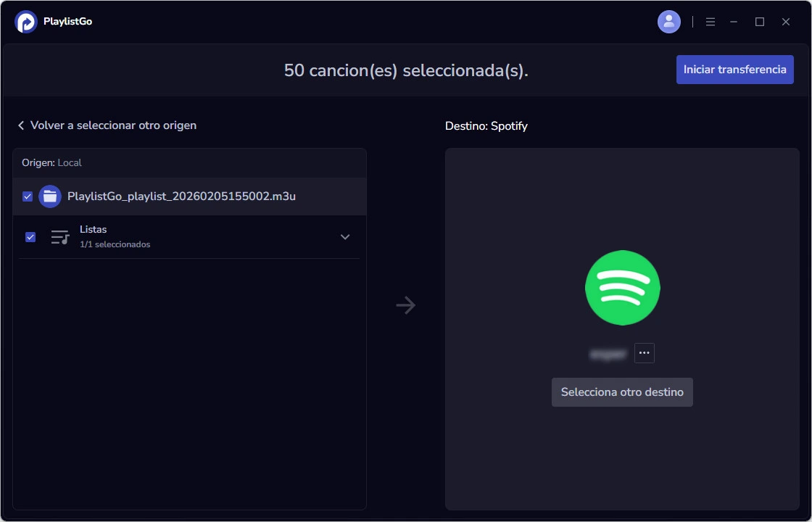Click Selecciona otro destino
Screen dimensions: 812x522
tap(622, 391)
